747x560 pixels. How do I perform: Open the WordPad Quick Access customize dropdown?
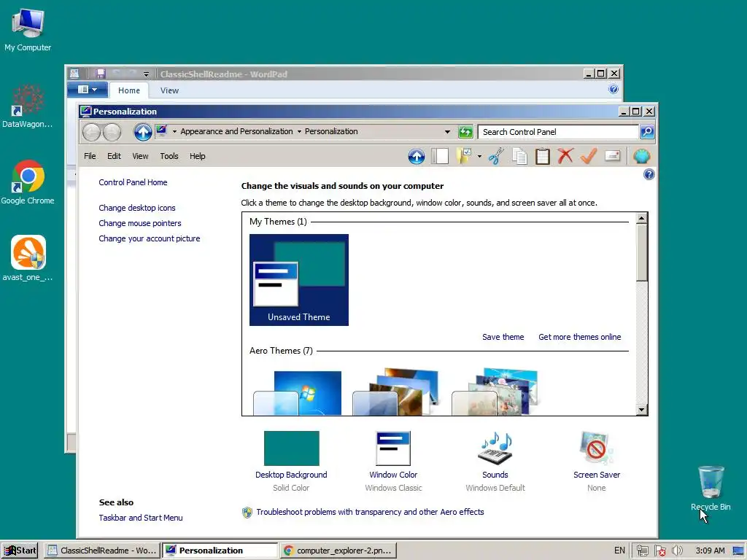146,74
